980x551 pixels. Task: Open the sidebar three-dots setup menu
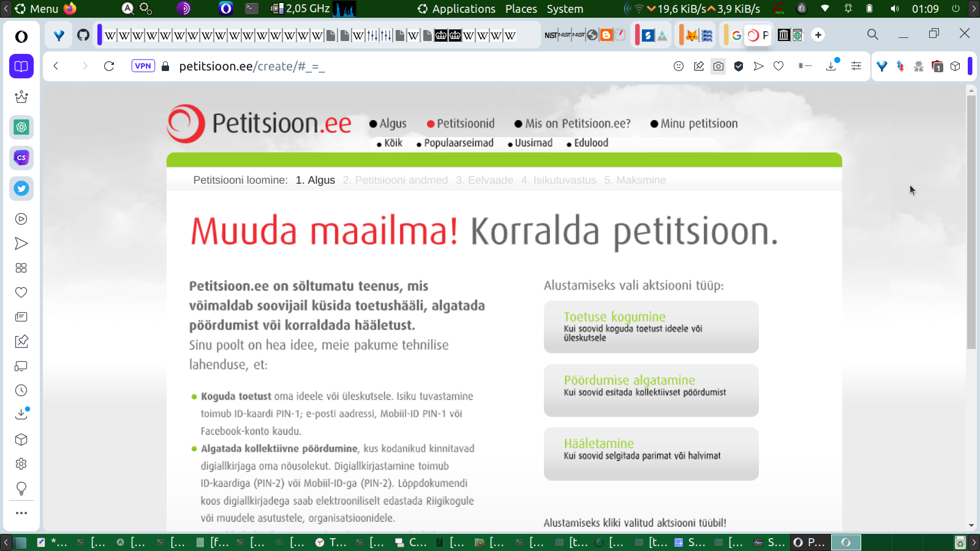(x=21, y=513)
